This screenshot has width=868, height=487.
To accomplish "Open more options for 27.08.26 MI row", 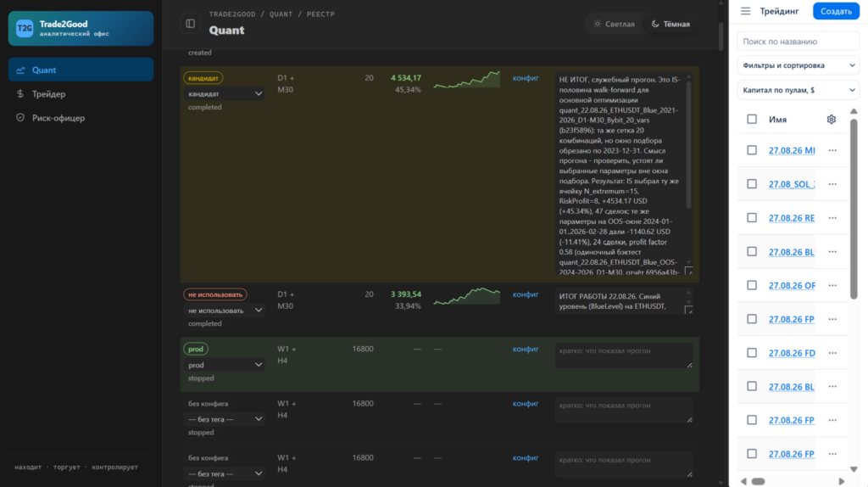I will [x=832, y=150].
